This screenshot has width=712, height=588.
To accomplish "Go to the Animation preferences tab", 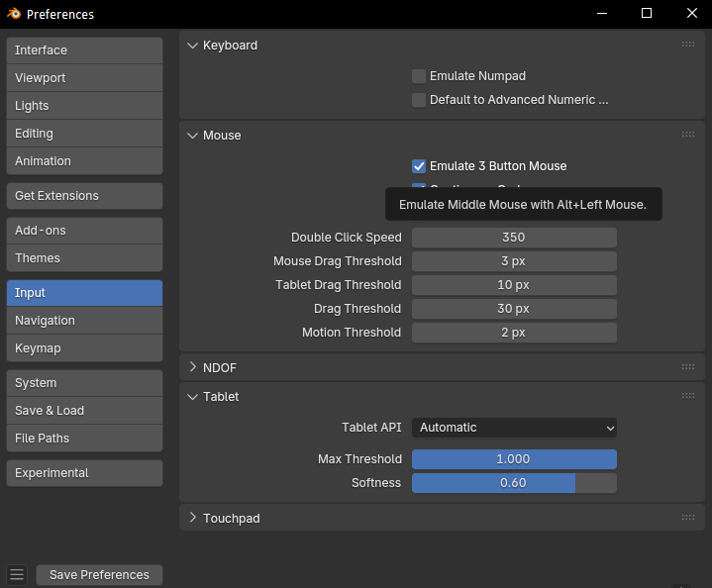I will pos(84,161).
